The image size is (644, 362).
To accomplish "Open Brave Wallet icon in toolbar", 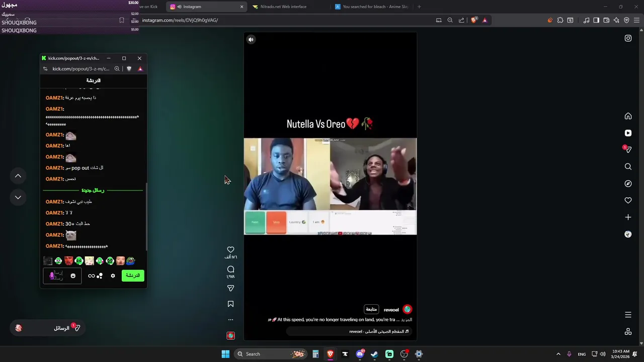I will (x=606, y=20).
